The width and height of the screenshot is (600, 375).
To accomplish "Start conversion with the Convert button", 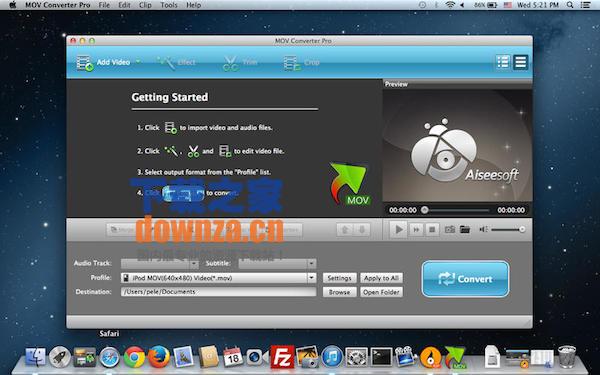I will pos(465,279).
